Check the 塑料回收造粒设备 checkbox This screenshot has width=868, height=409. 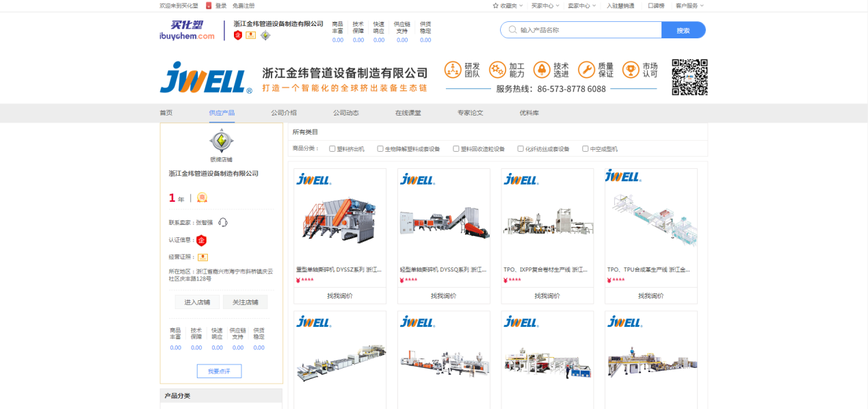pyautogui.click(x=456, y=148)
